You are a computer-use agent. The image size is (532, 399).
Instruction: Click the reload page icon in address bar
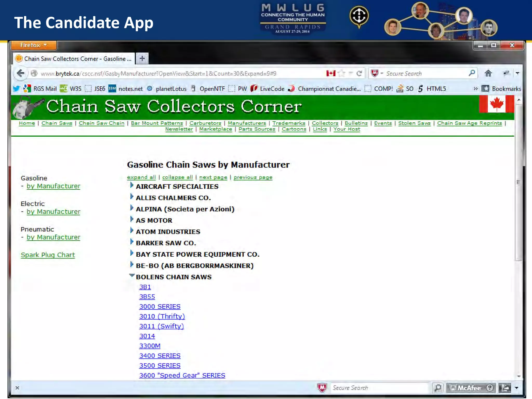[x=359, y=74]
